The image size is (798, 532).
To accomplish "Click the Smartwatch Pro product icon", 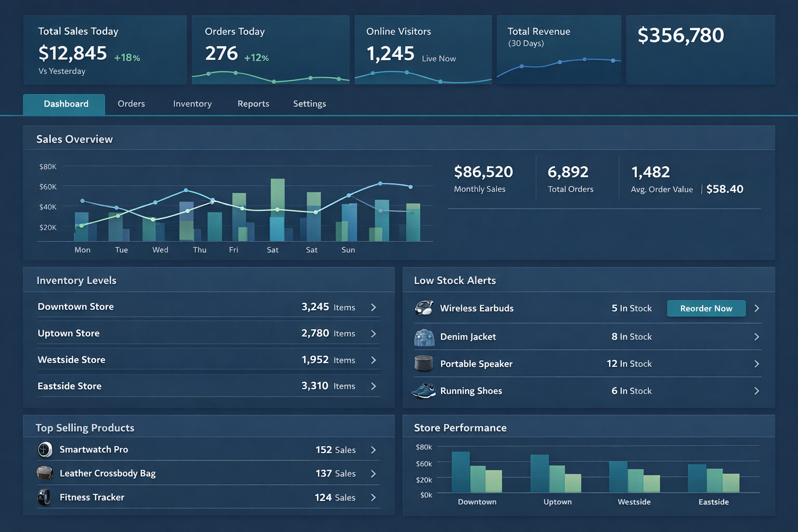I will 45,449.
